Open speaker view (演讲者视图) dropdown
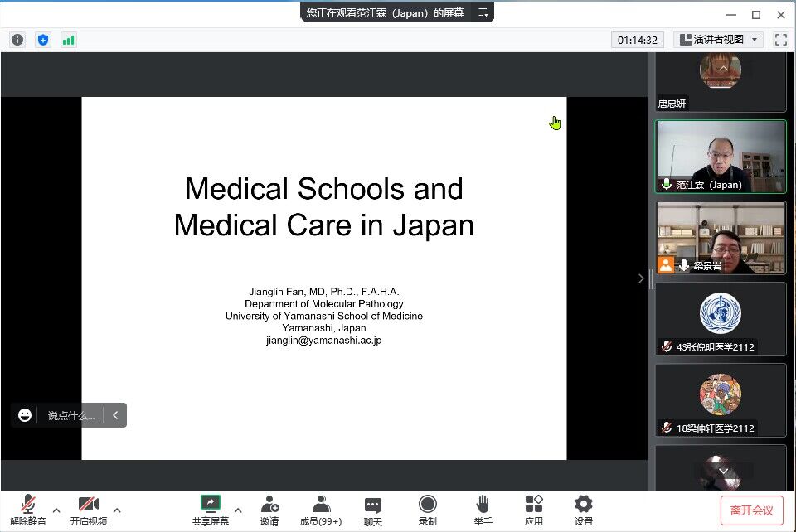 click(x=718, y=40)
